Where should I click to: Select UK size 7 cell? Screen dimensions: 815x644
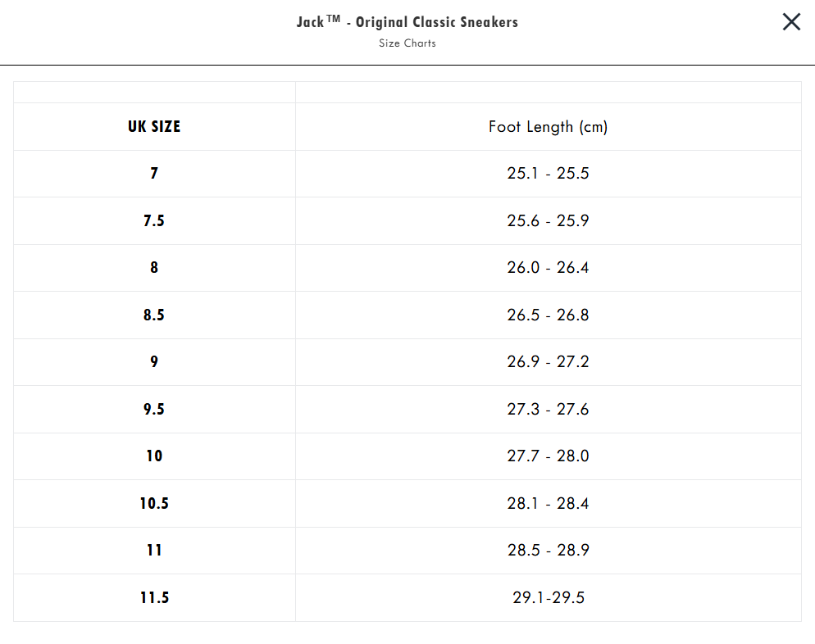[x=154, y=174]
